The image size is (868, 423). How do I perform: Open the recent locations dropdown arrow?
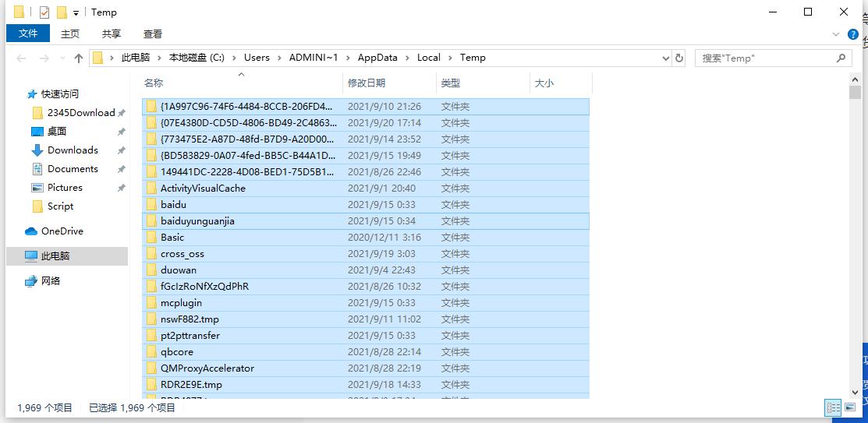point(61,58)
